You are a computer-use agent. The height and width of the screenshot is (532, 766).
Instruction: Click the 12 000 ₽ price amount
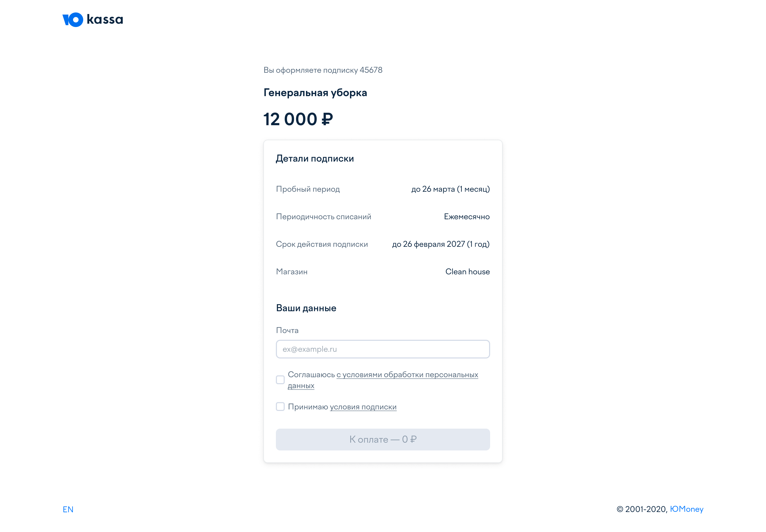tap(298, 119)
